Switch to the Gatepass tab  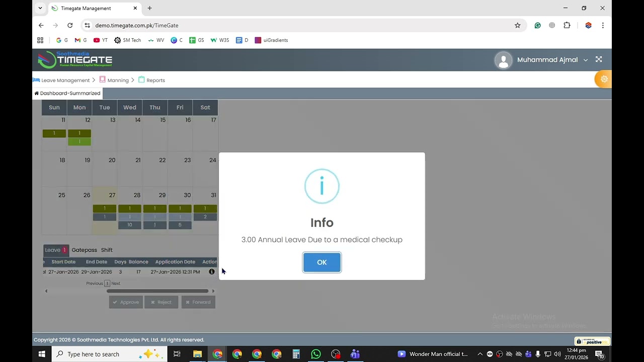[x=84, y=250]
